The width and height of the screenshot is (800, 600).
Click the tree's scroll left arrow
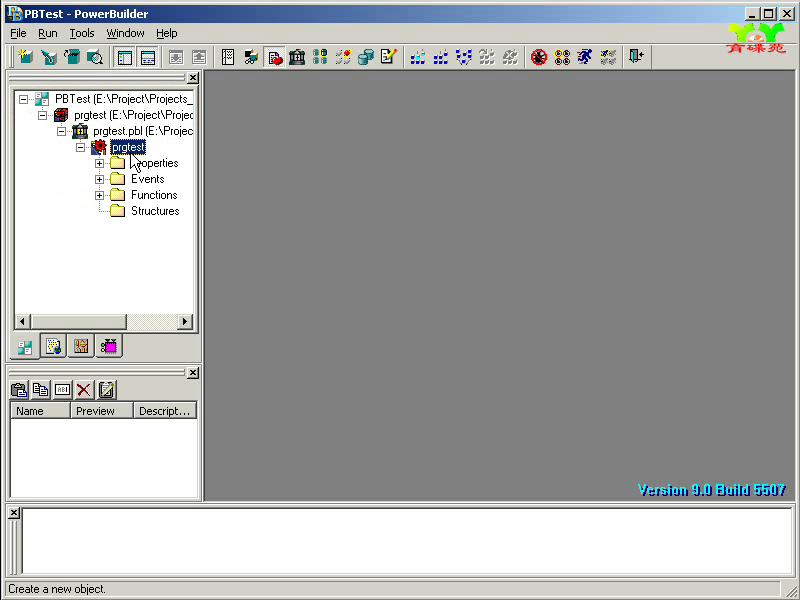tap(22, 321)
